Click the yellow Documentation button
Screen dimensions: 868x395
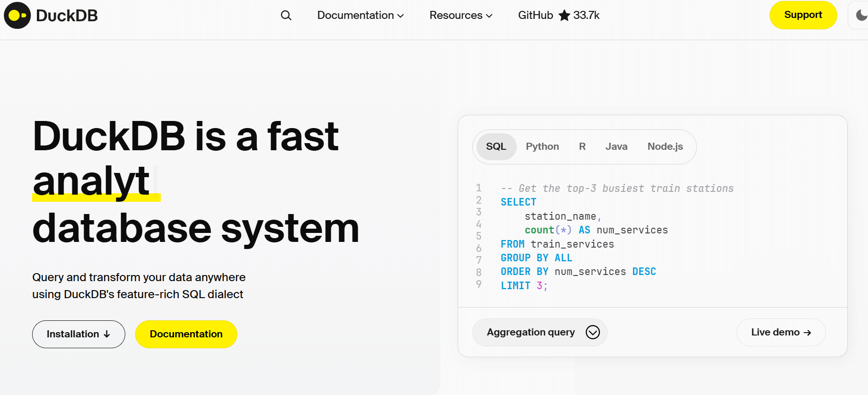[186, 334]
